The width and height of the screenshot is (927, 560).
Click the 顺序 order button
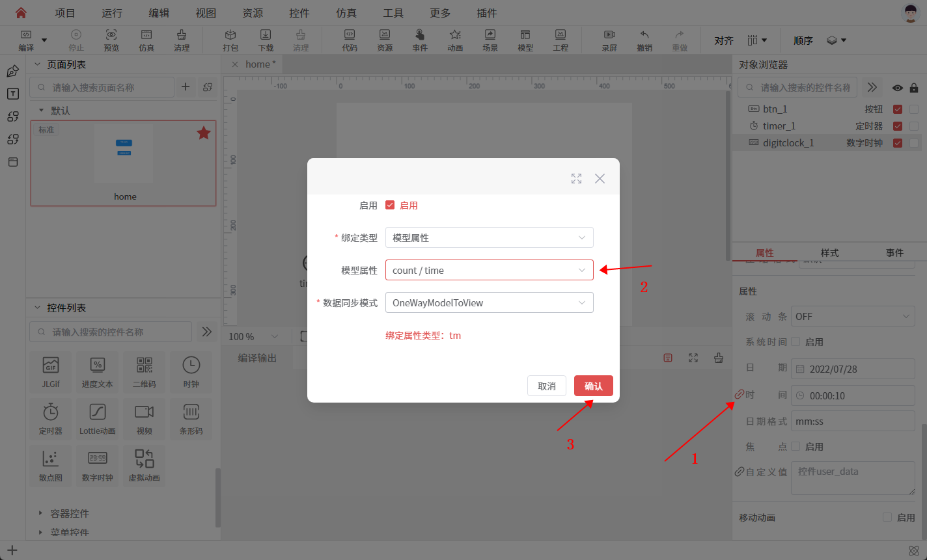coord(803,40)
